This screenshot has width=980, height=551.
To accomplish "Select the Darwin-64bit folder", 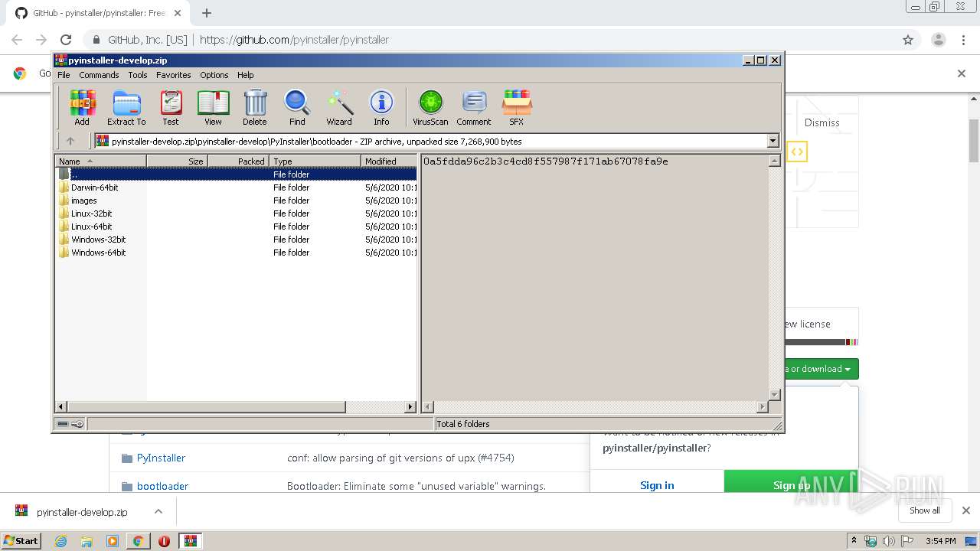I will (236, 187).
